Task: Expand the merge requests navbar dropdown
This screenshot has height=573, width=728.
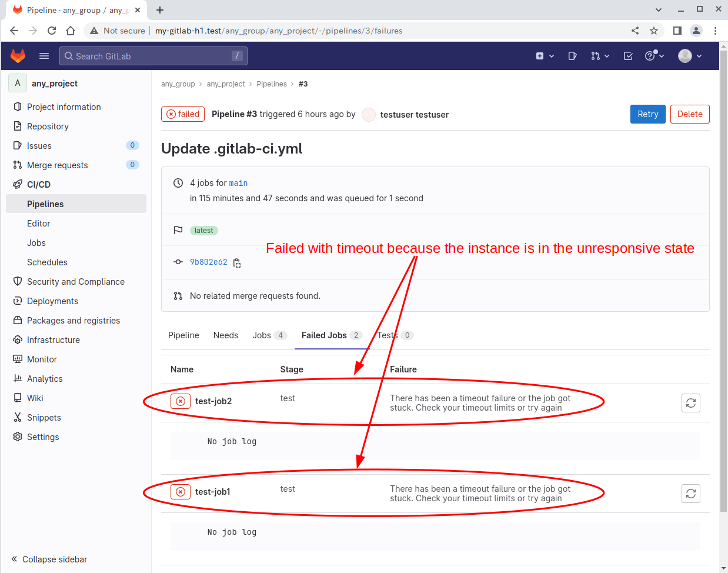Action: [x=600, y=56]
